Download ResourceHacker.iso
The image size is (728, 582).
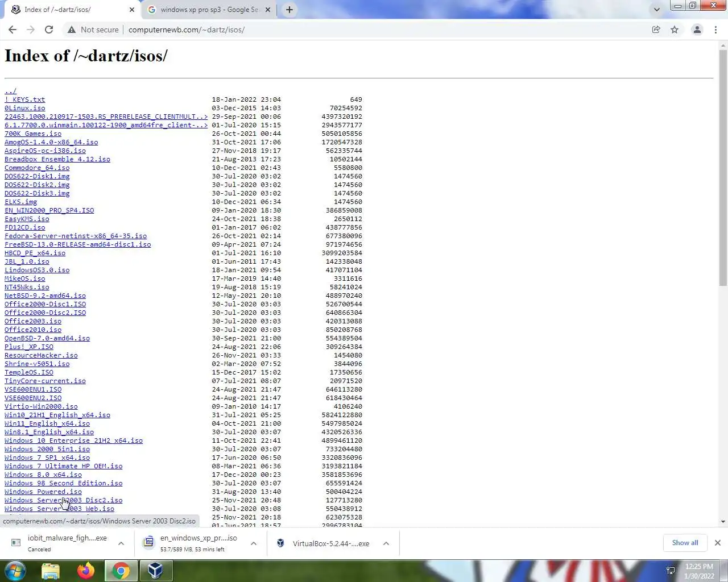41,355
